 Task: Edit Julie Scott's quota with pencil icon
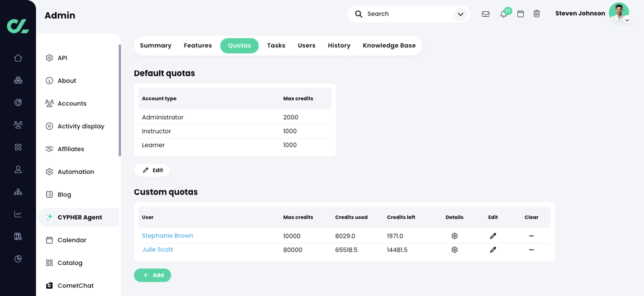pos(493,250)
